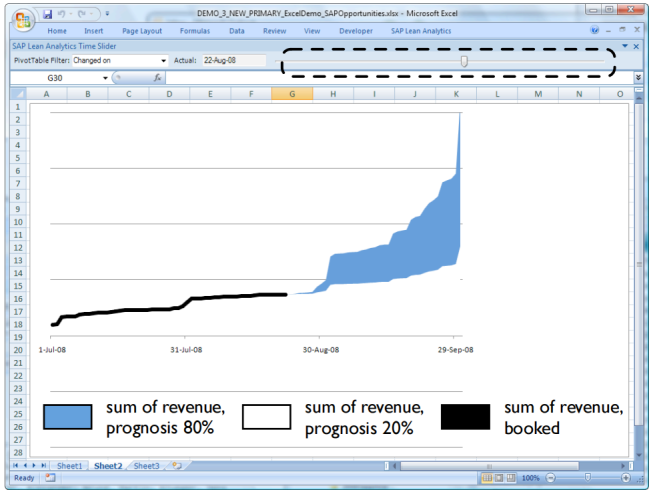Open the SAP Lean Analytics ribbon tab
This screenshot has width=655, height=494.
coord(421,31)
